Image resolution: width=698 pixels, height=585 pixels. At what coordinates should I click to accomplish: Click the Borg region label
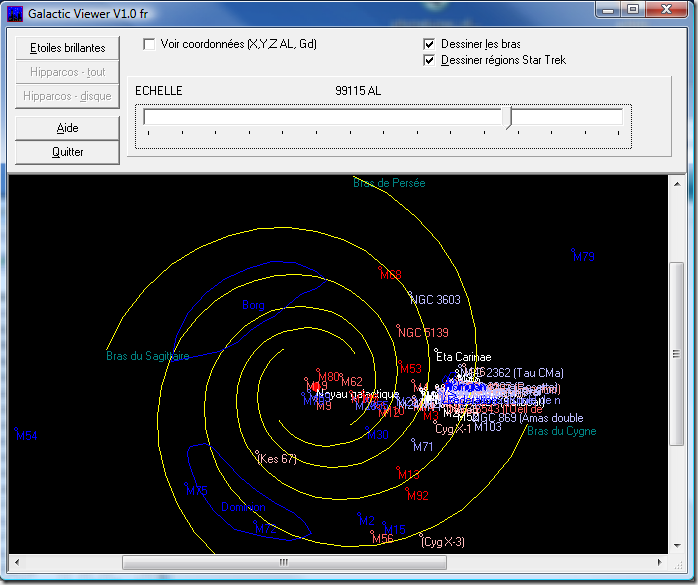pos(253,305)
